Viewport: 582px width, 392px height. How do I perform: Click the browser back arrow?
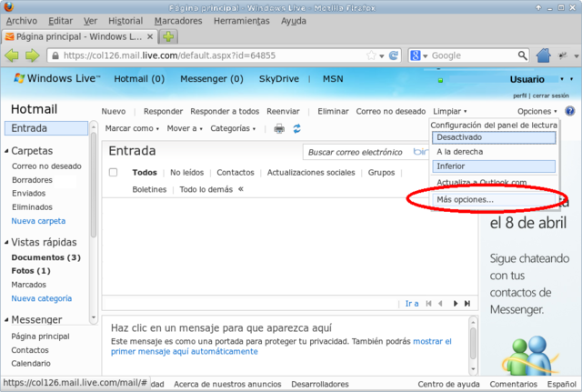click(12, 55)
